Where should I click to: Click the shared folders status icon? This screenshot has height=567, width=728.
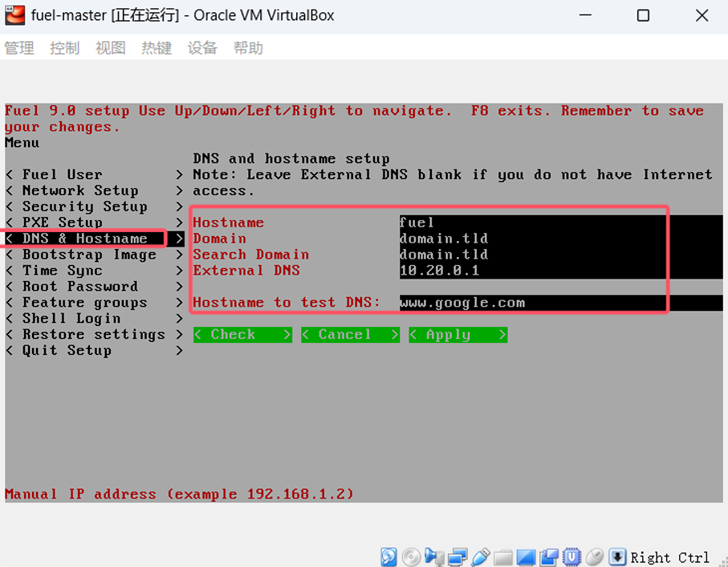coord(502,557)
